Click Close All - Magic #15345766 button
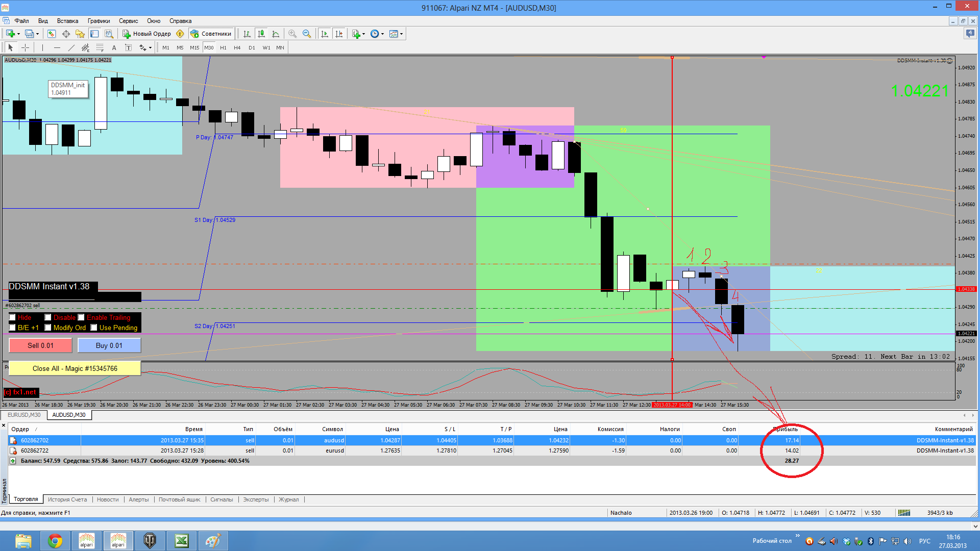This screenshot has height=551, width=980. (x=75, y=368)
